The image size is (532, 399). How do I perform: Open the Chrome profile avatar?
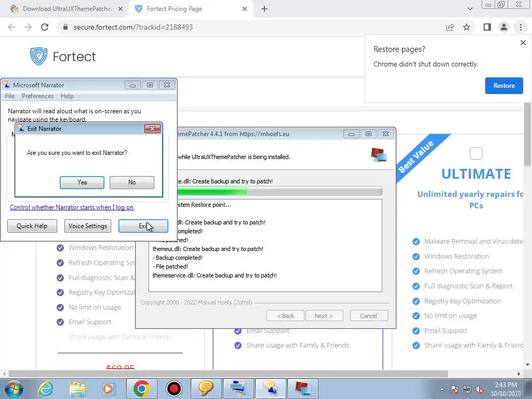coord(504,27)
